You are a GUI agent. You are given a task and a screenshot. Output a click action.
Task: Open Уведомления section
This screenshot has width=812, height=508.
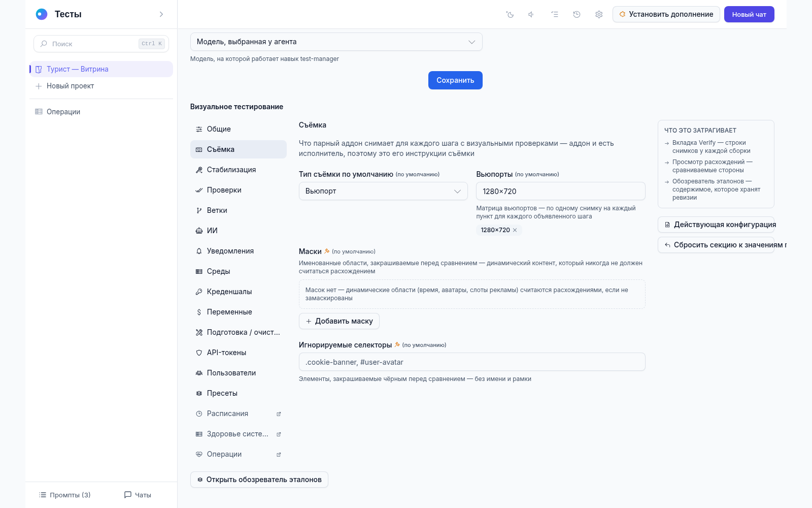tap(239, 251)
